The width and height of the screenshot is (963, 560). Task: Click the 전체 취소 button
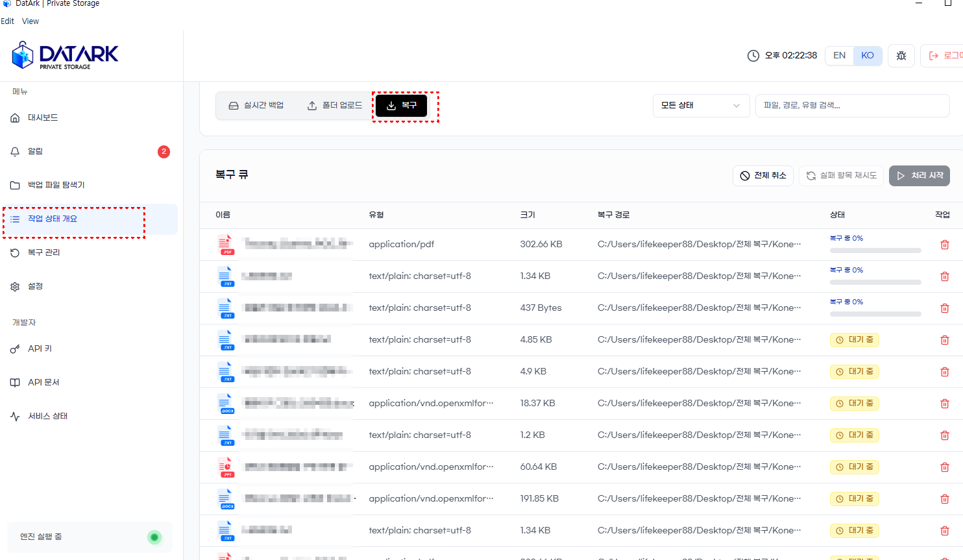[x=763, y=176]
